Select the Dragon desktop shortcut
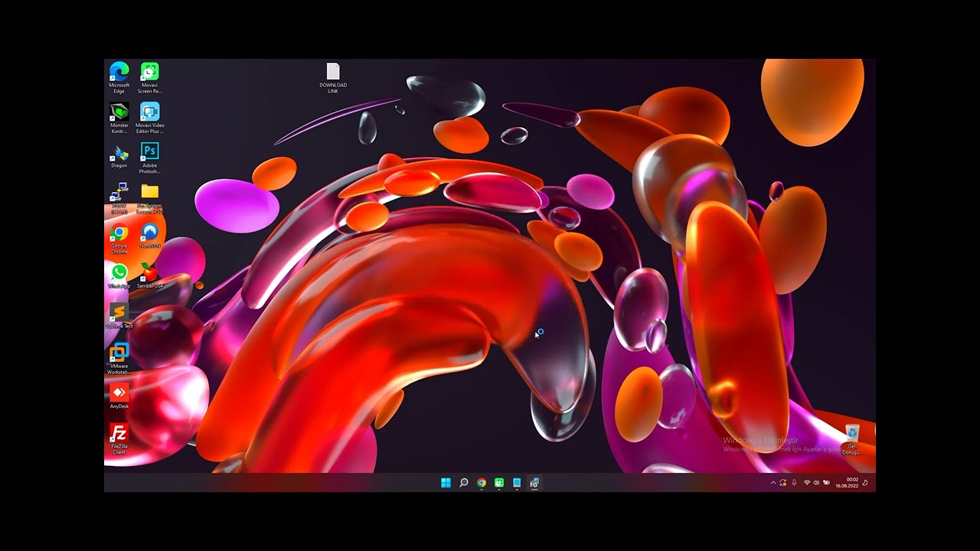980x551 pixels. tap(119, 155)
